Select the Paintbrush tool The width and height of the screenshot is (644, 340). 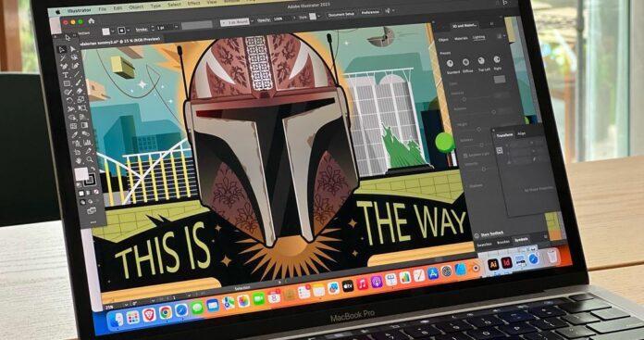click(79, 82)
